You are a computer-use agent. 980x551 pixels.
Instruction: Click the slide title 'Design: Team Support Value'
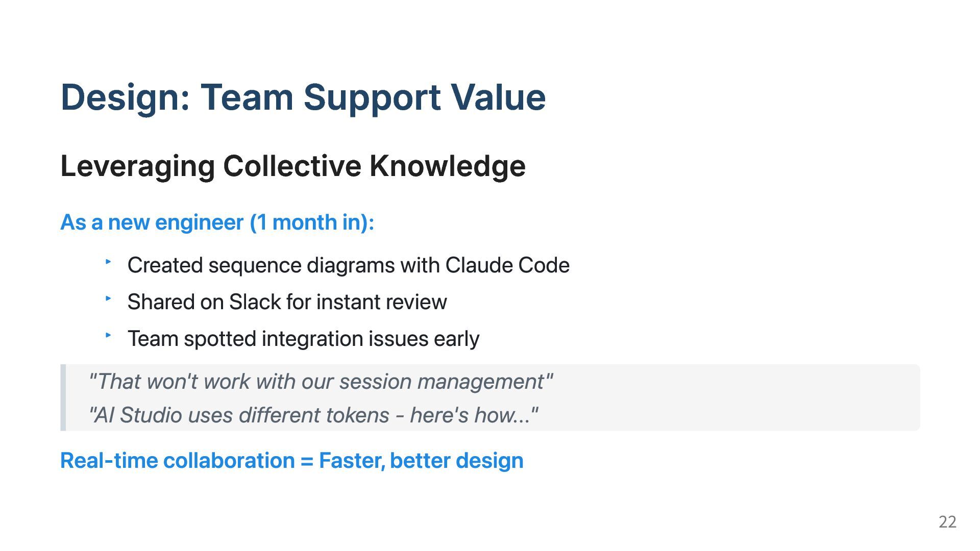point(303,97)
